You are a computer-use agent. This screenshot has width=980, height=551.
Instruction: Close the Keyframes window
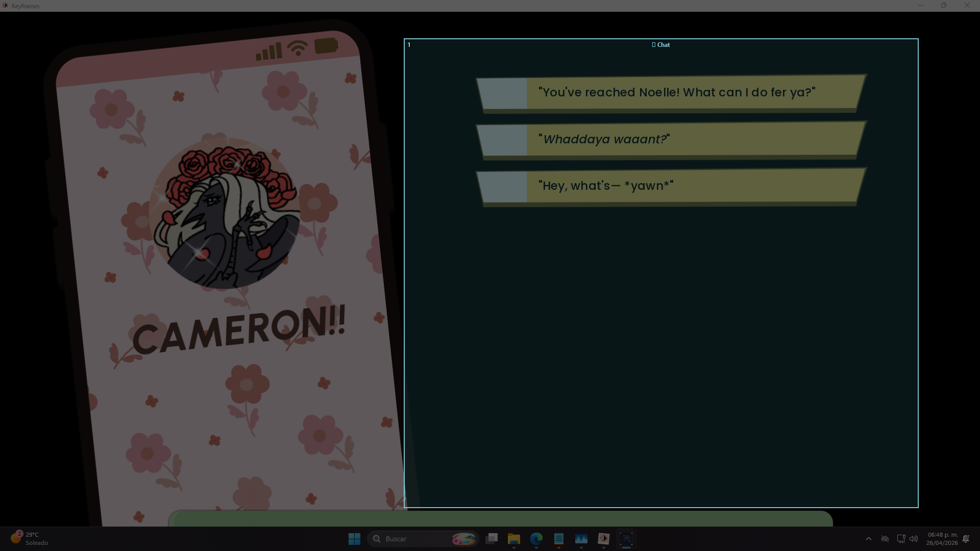pos(967,6)
